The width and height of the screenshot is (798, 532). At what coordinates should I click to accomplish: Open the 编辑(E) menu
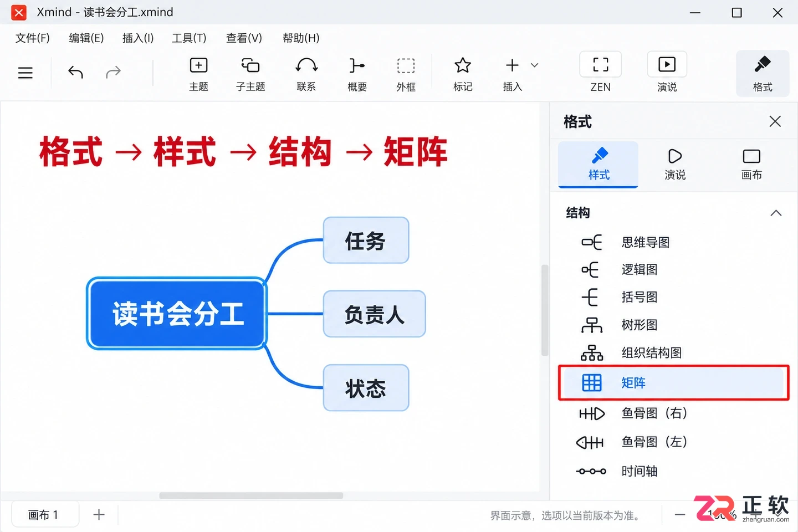point(86,38)
